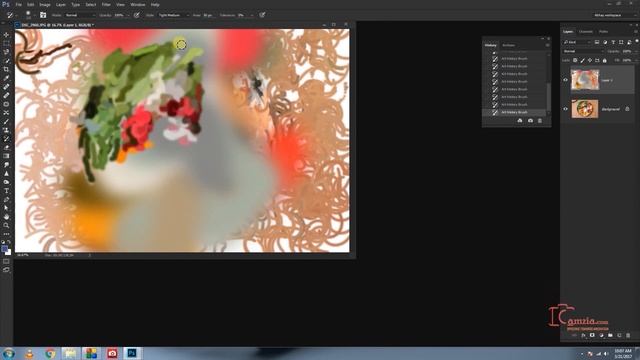640x360 pixels.
Task: Open the Edit Toolbar ellipsis button
Action: point(6,234)
